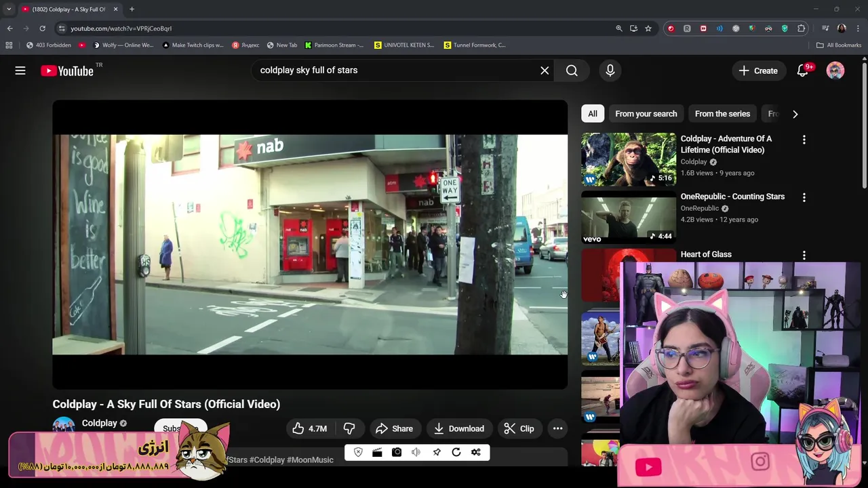Click the Coldplay channel name

(100, 423)
